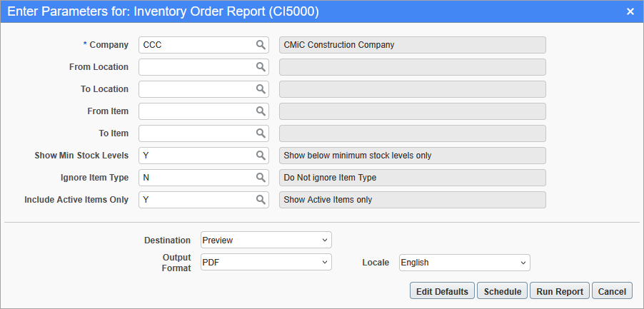Click the empty From Location description box
This screenshot has width=644, height=309.
[413, 67]
